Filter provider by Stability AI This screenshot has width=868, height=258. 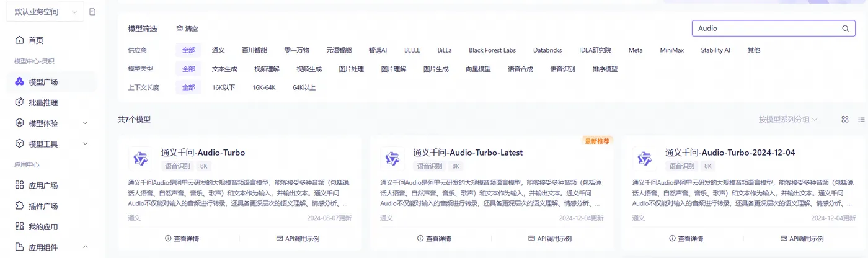[715, 50]
